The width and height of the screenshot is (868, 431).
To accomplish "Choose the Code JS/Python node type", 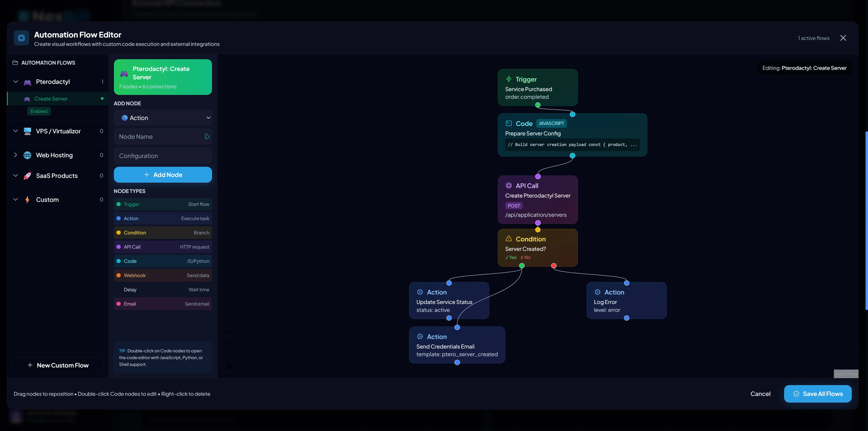I will click(163, 261).
